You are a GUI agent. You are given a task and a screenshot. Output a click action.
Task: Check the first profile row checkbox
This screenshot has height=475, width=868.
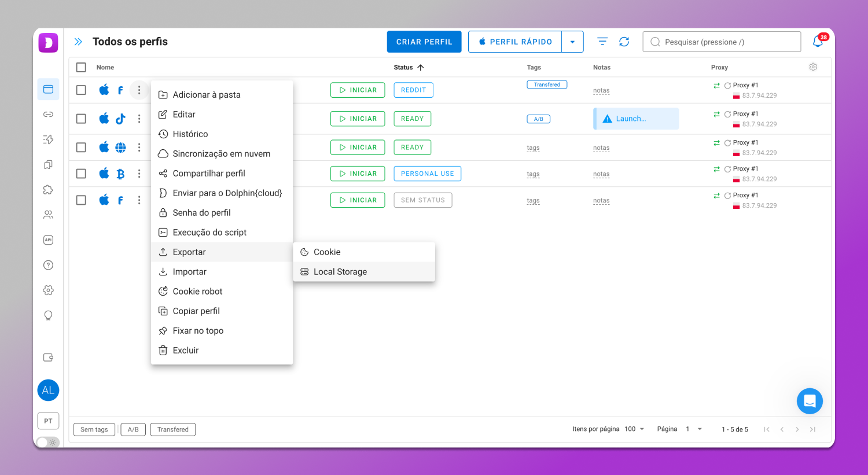81,90
